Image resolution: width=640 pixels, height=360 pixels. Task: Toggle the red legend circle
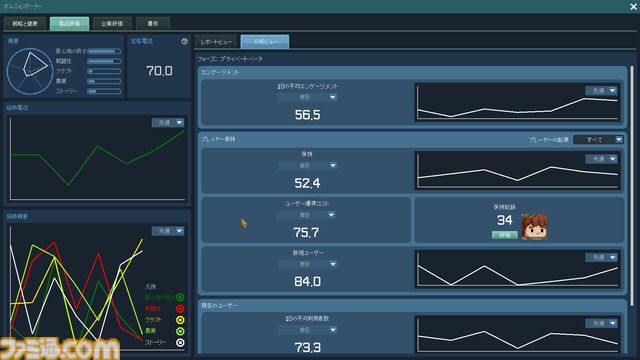(180, 309)
